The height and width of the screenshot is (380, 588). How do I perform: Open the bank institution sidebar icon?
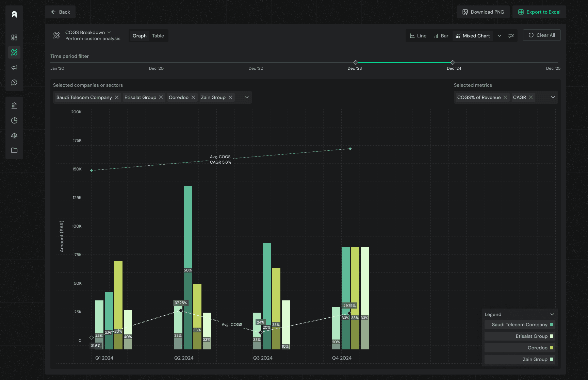coord(14,105)
